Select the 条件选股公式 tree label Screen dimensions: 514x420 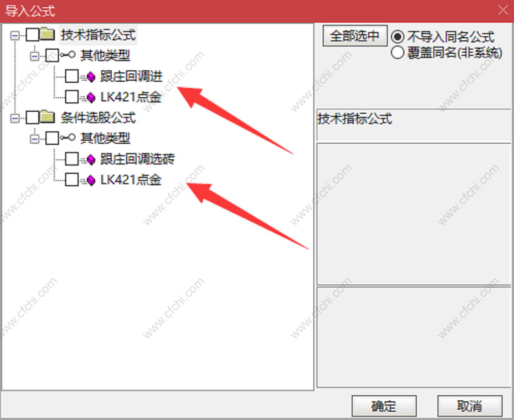[x=98, y=117]
